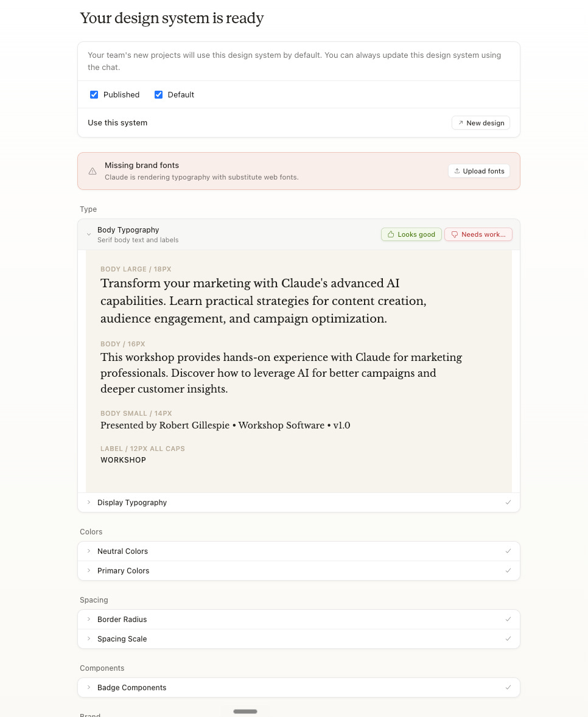
Task: Mark Body Typography as Needs work
Action: (x=478, y=234)
